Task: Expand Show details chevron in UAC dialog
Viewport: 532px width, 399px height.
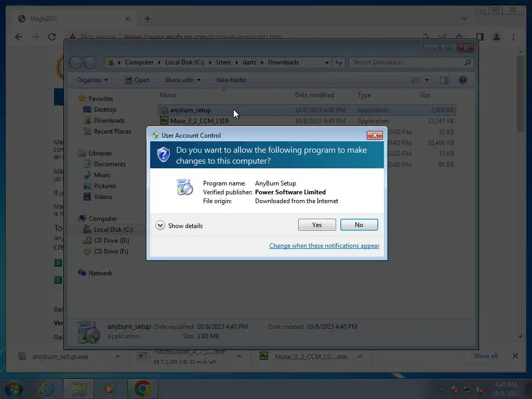Action: (x=160, y=225)
